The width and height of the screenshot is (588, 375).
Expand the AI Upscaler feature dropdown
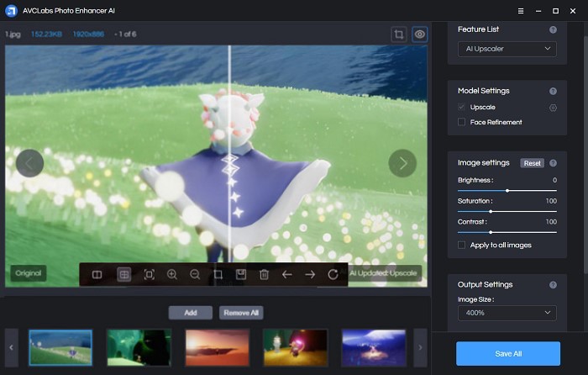coord(507,49)
